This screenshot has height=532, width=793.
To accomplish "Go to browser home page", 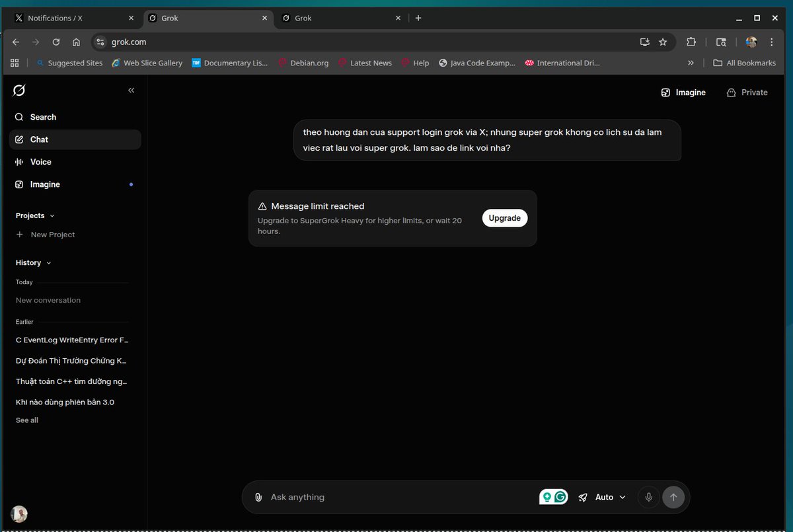I will (76, 42).
